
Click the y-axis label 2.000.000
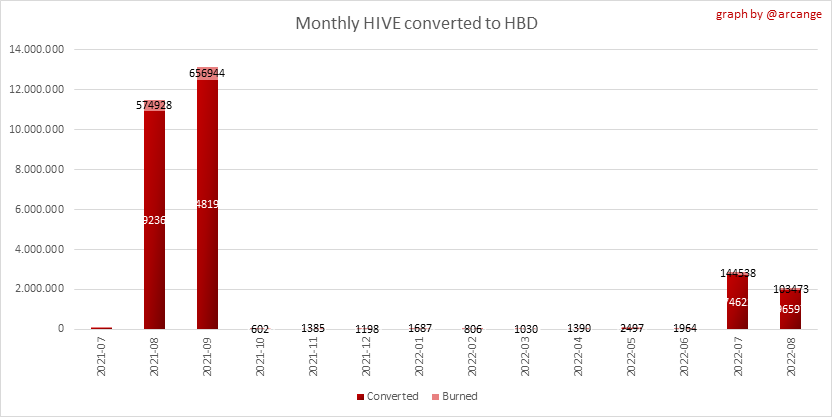coord(39,289)
